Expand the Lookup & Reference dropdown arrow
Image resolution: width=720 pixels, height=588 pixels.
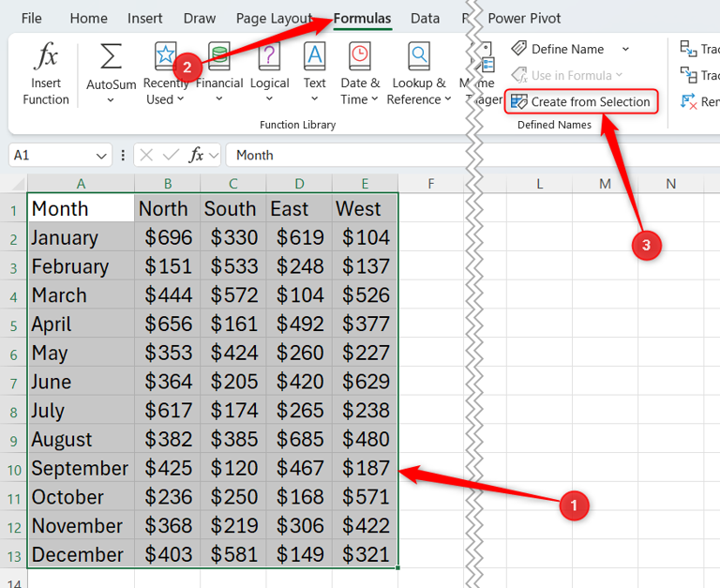tap(448, 98)
